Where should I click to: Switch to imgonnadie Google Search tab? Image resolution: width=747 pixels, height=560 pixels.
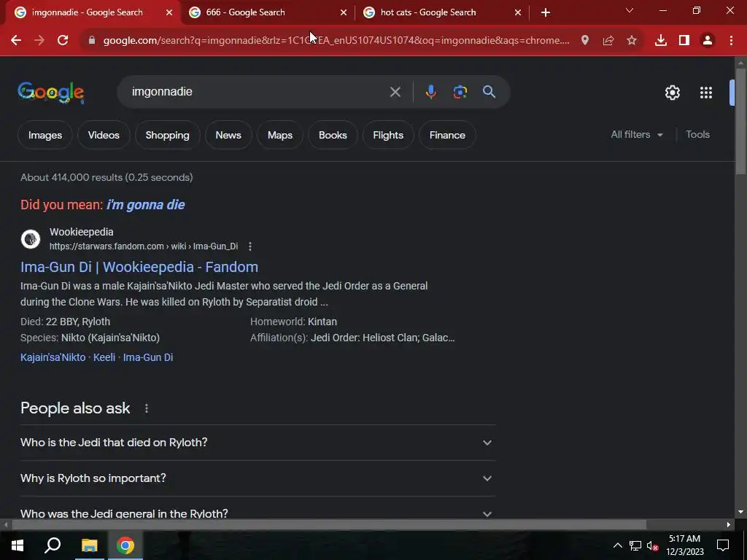(x=88, y=13)
